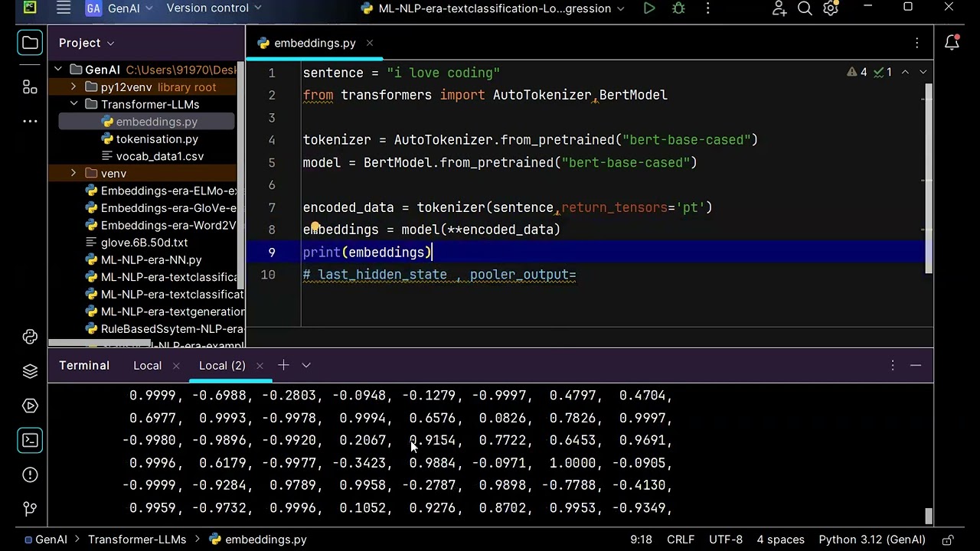This screenshot has width=980, height=551.
Task: Expand the py12venv folder
Action: click(x=73, y=87)
